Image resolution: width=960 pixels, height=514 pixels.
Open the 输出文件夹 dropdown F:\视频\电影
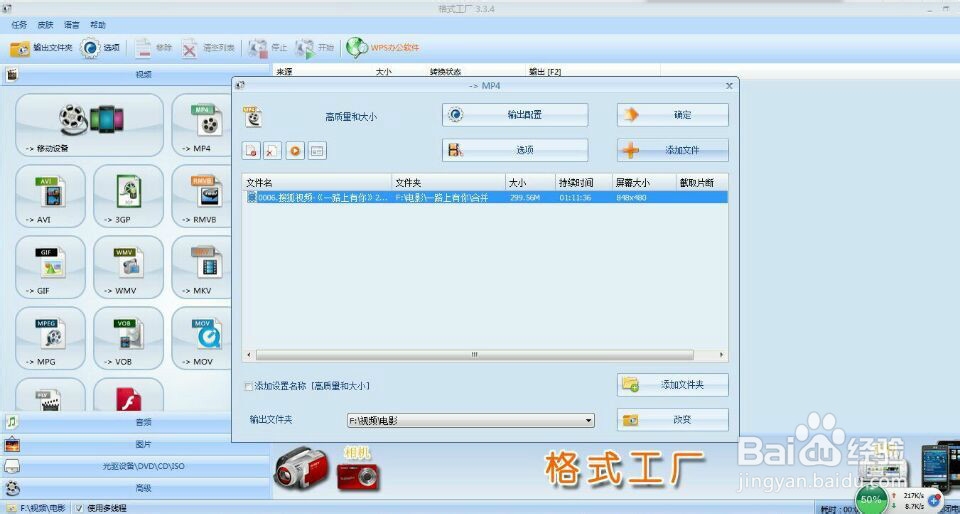click(471, 420)
